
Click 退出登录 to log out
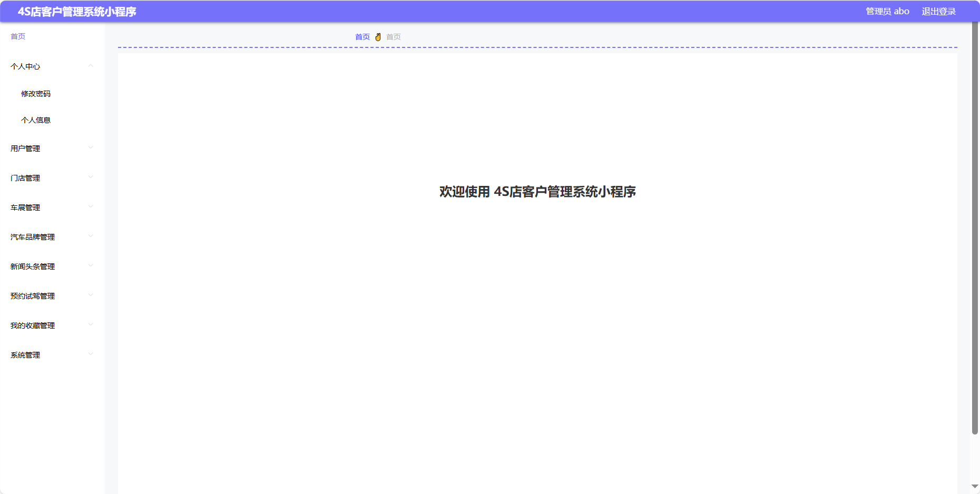click(x=938, y=12)
